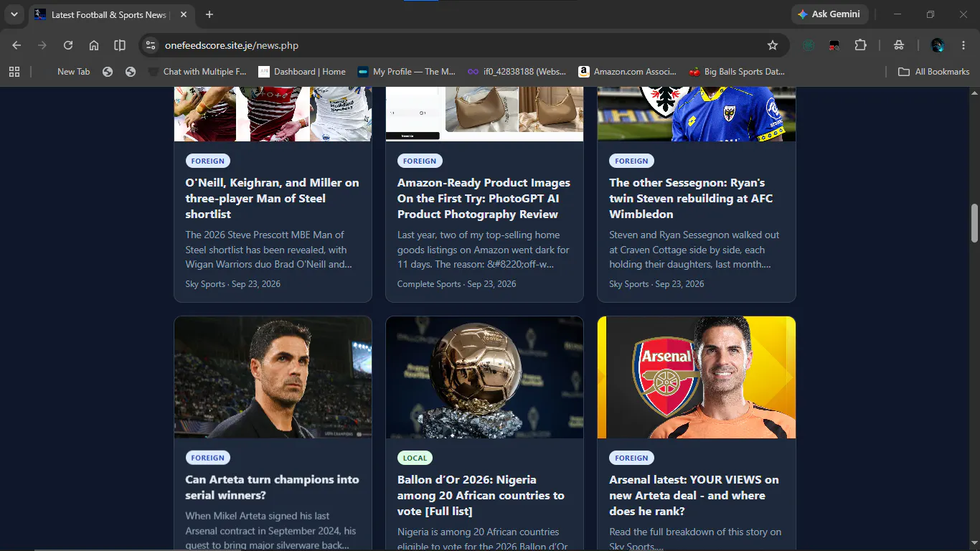Go forward to the next page
The height and width of the screenshot is (551, 980).
click(42, 45)
